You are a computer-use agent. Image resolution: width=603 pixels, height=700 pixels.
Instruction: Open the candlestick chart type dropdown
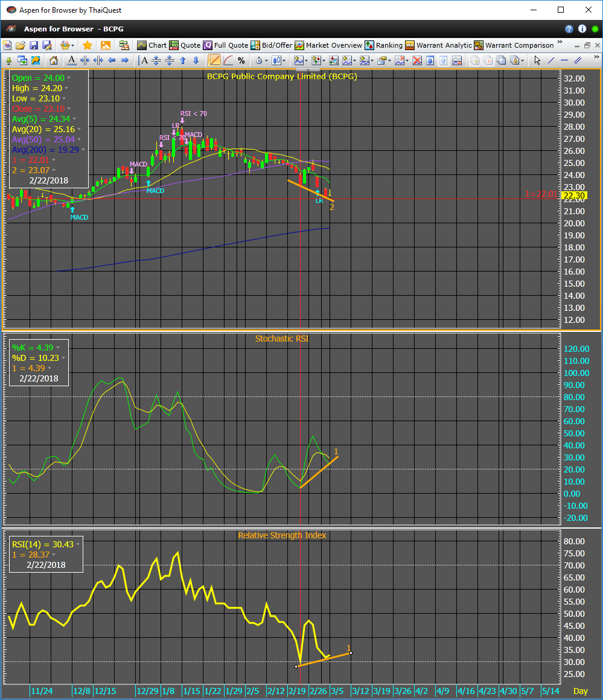[x=284, y=61]
